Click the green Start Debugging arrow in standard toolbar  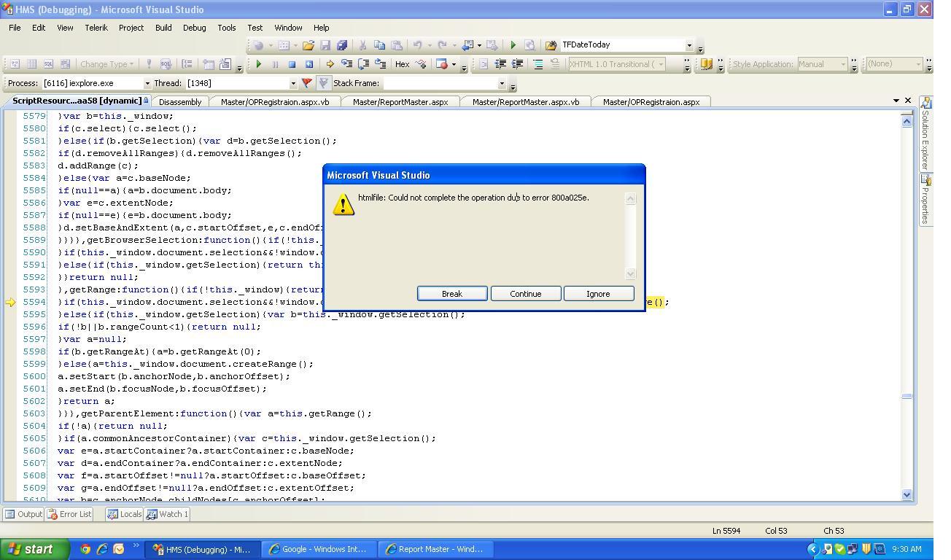click(513, 45)
